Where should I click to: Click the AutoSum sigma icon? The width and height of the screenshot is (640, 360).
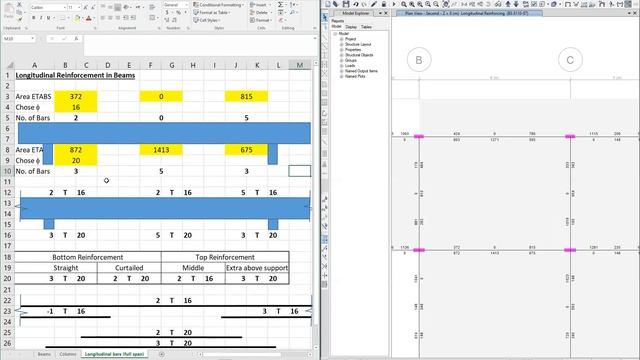point(280,4)
